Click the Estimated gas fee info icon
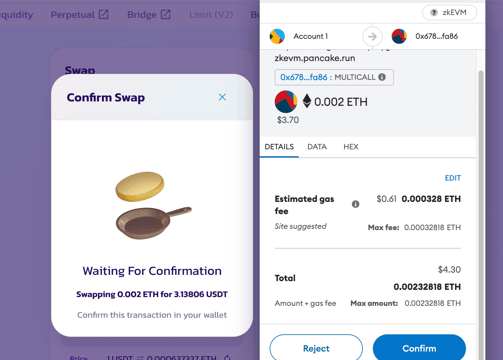 click(356, 204)
